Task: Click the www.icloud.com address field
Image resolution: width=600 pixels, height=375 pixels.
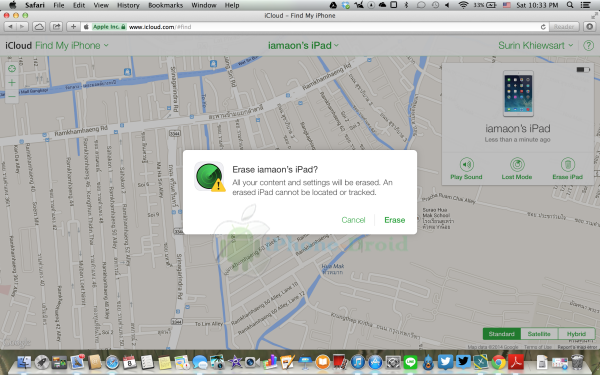Action: tap(314, 27)
